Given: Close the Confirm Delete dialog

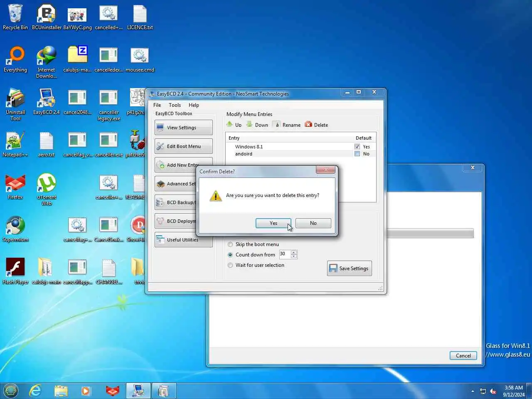Looking at the screenshot, I should [x=325, y=170].
